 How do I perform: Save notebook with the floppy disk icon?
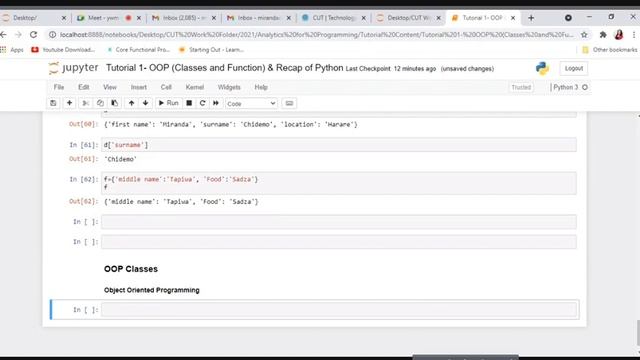(x=53, y=103)
